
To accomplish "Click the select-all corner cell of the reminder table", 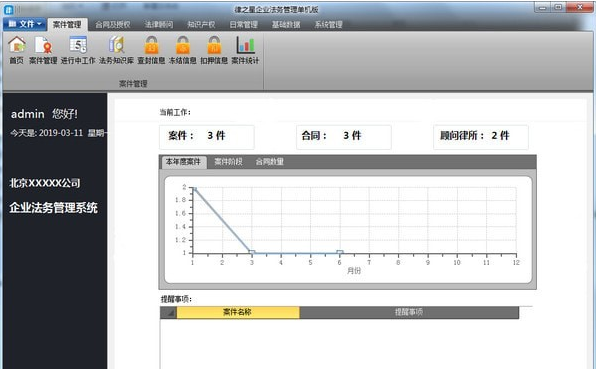I will click(168, 312).
